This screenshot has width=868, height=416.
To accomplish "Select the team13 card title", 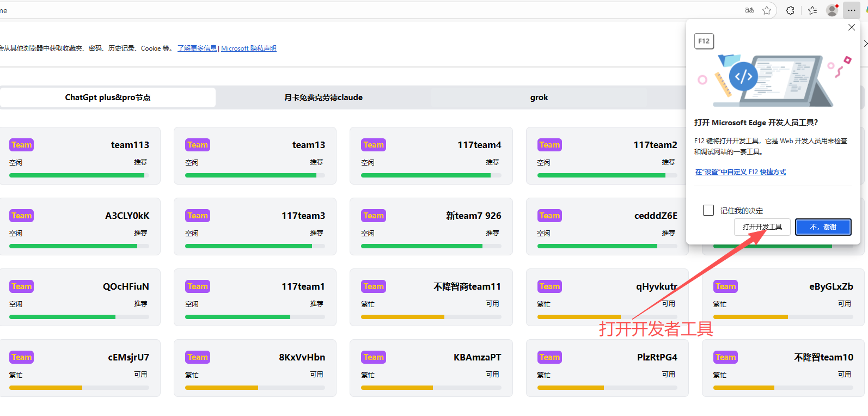I will (309, 145).
